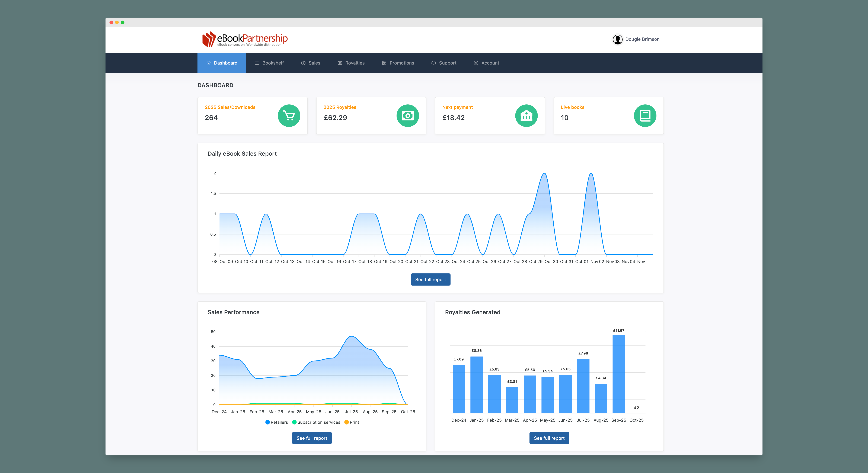
Task: Click See full report under Daily eBook Sales Report
Action: tap(430, 279)
